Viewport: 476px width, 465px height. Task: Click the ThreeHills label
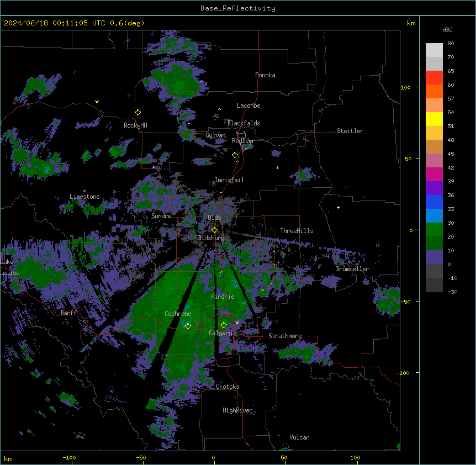[297, 231]
